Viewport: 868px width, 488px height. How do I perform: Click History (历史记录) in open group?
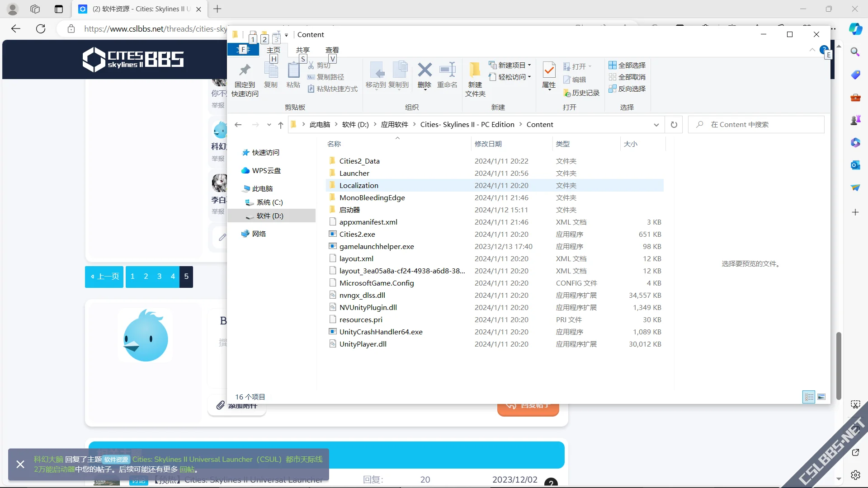[x=581, y=93]
